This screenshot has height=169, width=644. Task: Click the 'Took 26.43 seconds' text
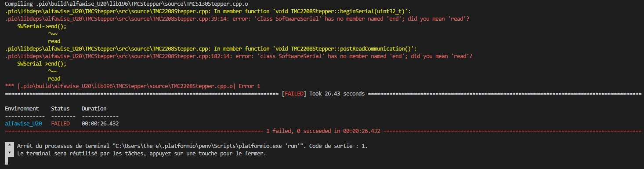[x=337, y=94]
